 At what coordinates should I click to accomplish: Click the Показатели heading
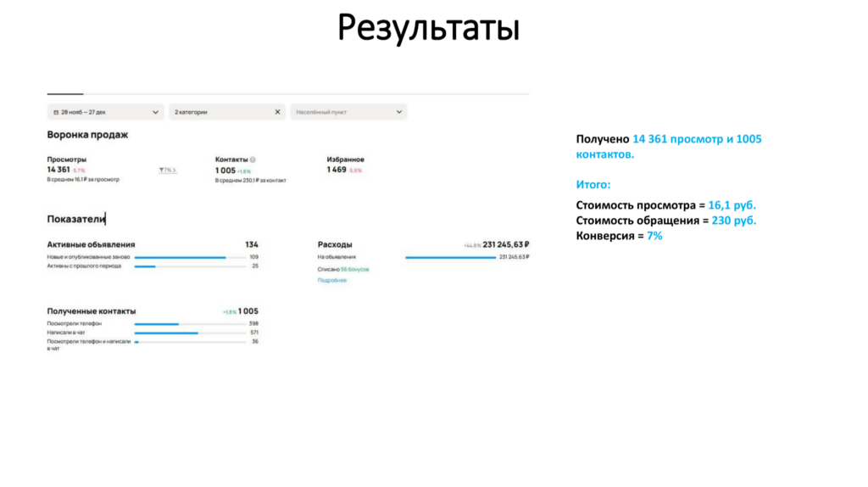click(75, 219)
